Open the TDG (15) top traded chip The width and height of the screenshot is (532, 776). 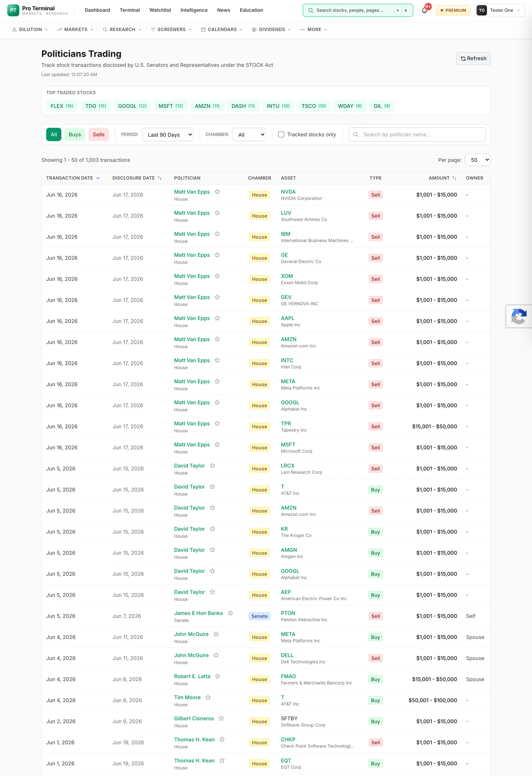pyautogui.click(x=95, y=106)
